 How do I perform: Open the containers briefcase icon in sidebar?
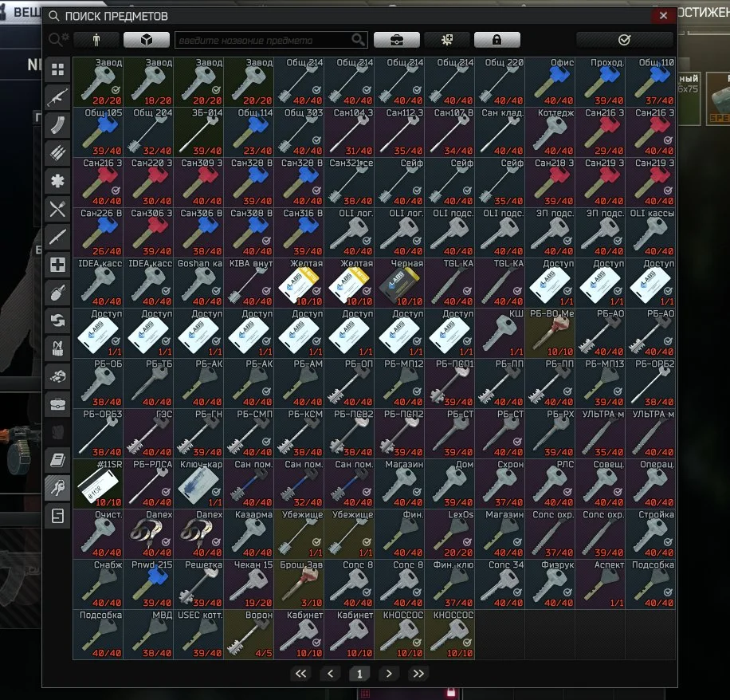[x=57, y=404]
